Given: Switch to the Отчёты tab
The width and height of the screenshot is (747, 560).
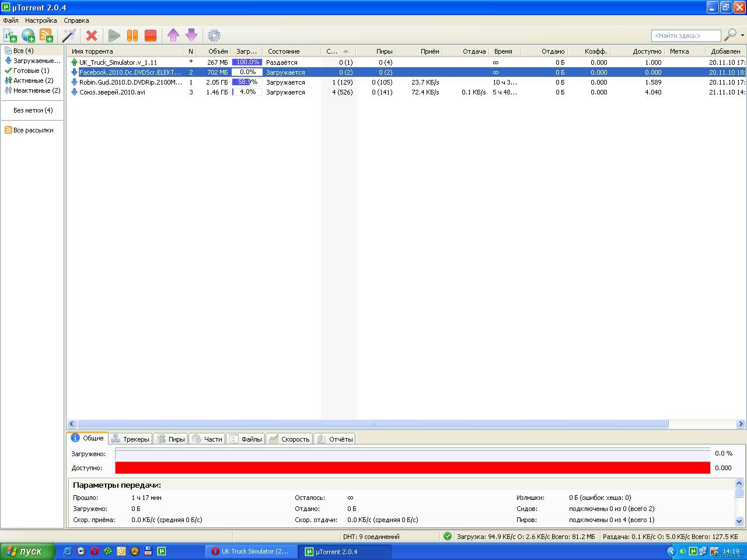Looking at the screenshot, I should 335,439.
